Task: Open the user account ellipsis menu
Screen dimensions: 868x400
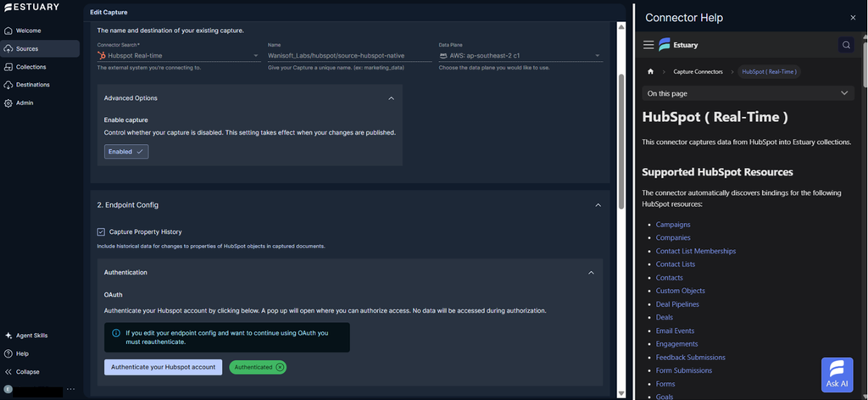Action: (70, 390)
